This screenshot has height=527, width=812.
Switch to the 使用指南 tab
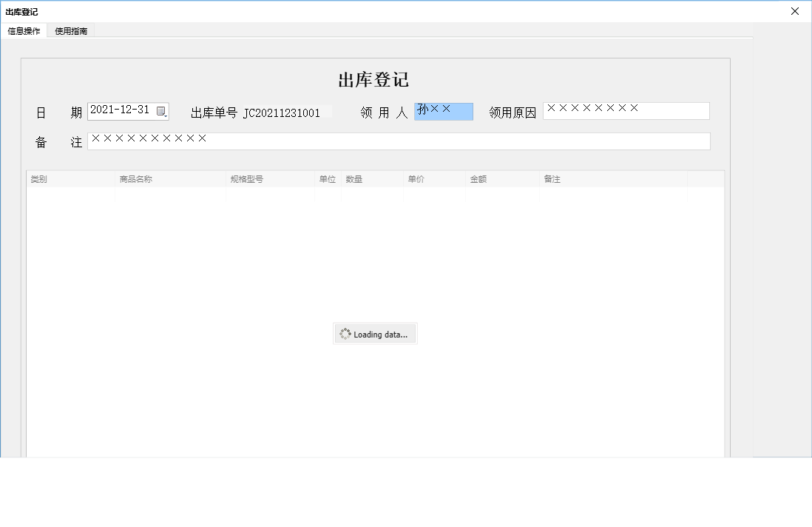tap(70, 30)
